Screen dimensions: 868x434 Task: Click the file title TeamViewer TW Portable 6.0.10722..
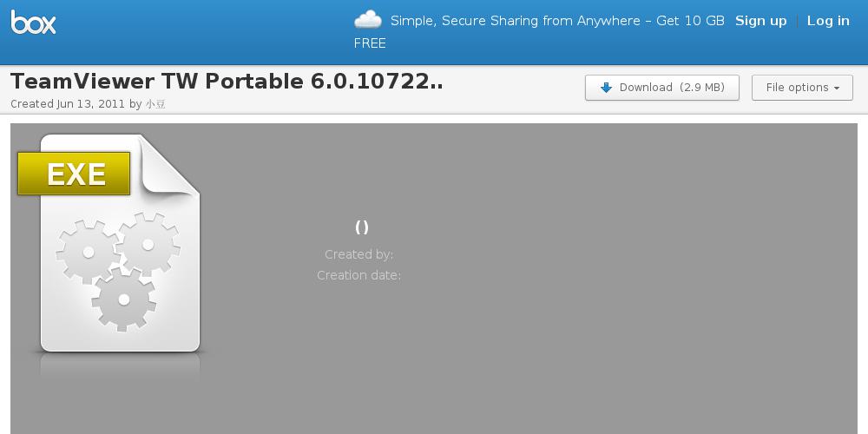[227, 82]
